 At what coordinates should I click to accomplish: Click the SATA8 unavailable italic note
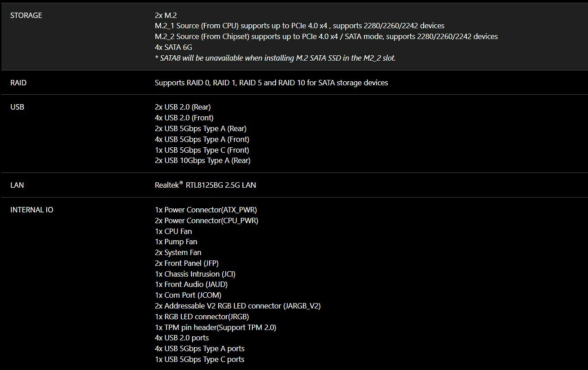point(275,58)
